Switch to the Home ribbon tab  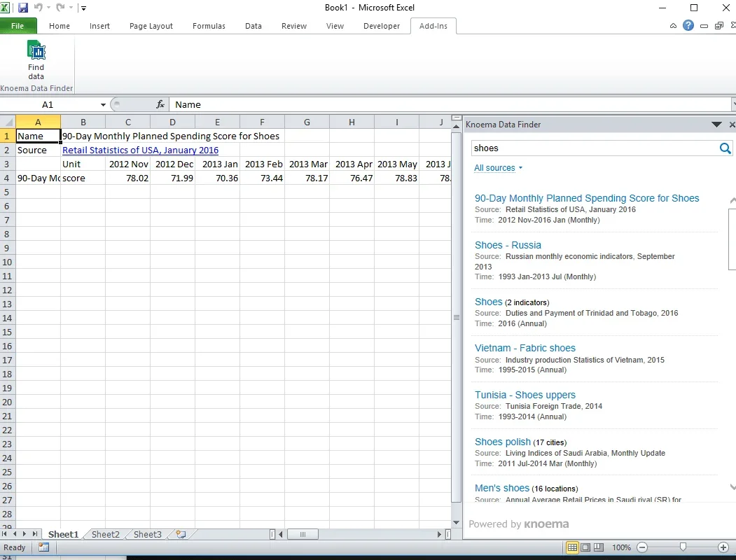[x=59, y=26]
